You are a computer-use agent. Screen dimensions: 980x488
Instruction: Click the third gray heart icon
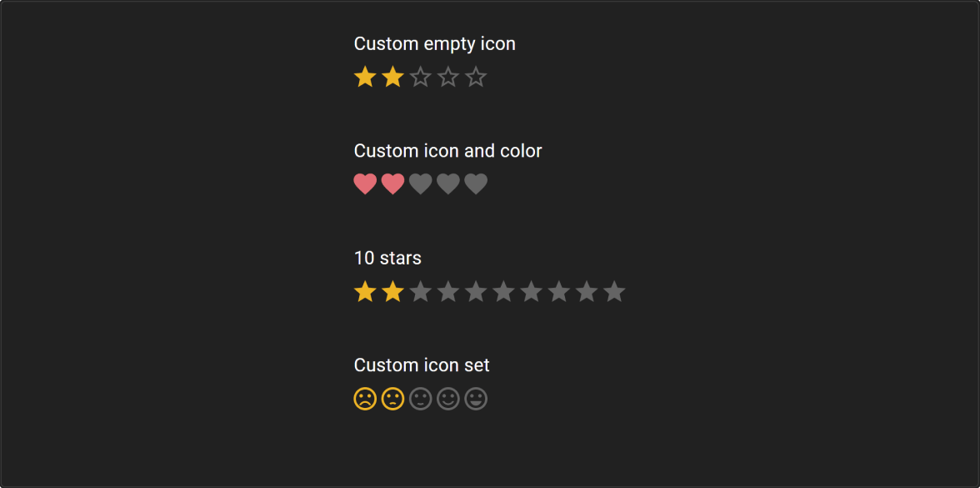point(421,184)
